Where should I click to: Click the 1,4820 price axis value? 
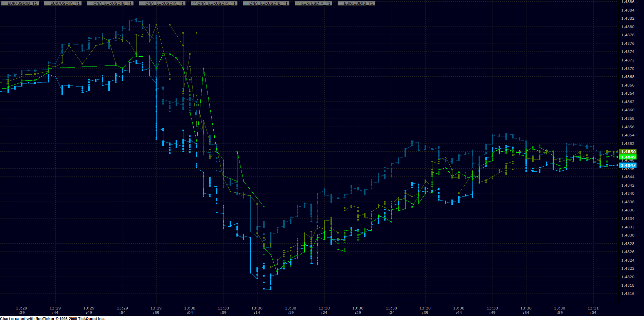[x=628, y=277]
